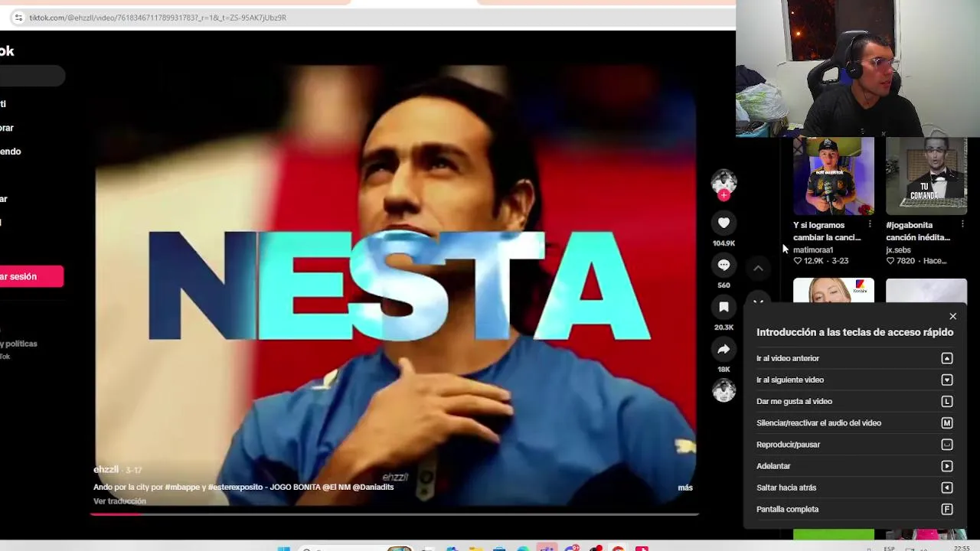Click the red 'sesión' login button in sidebar
Image resolution: width=980 pixels, height=551 pixels.
pyautogui.click(x=31, y=276)
